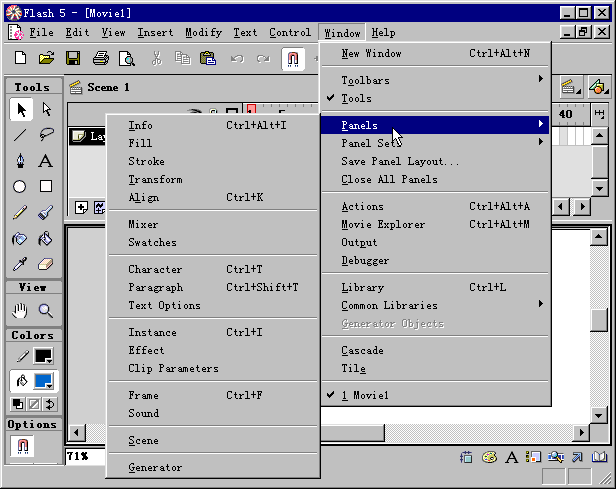The image size is (616, 489).
Task: Click the No Color button
Action: pos(34,404)
